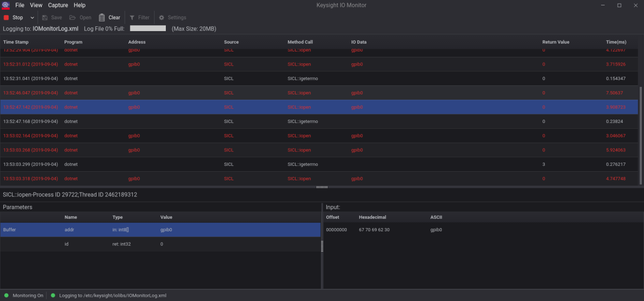The height and width of the screenshot is (301, 644).
Task: Click the ASCII column header
Action: [x=436, y=217]
